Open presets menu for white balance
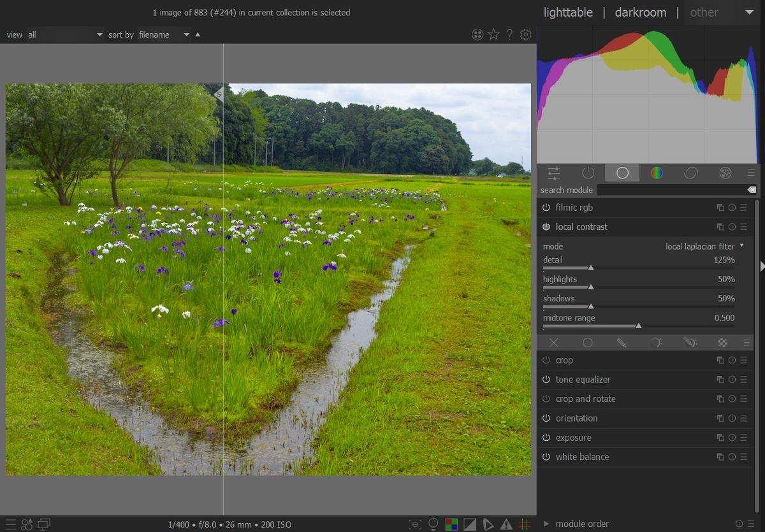 744,457
